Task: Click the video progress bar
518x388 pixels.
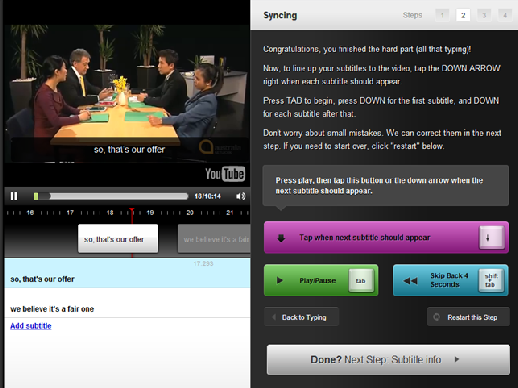Action: coord(111,196)
